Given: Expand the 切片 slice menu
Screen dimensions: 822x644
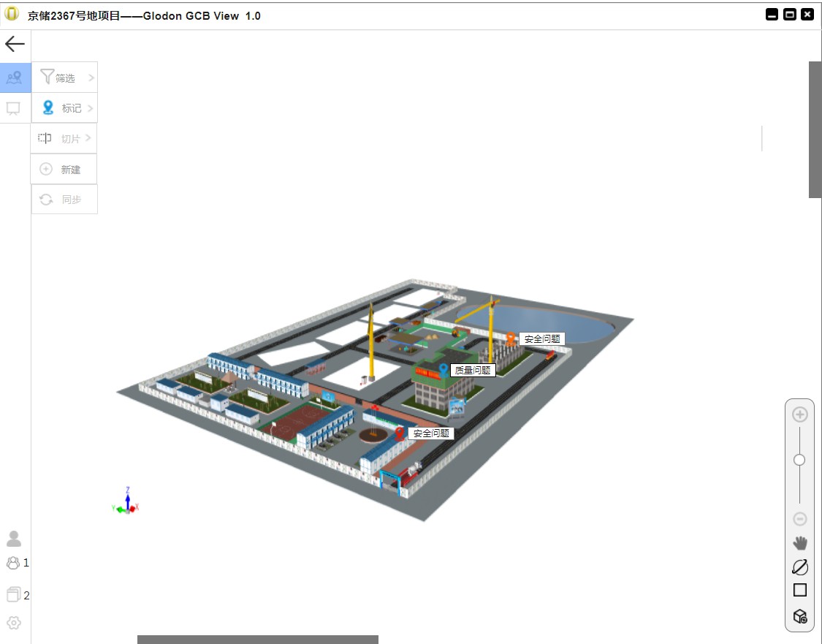Looking at the screenshot, I should 64,138.
